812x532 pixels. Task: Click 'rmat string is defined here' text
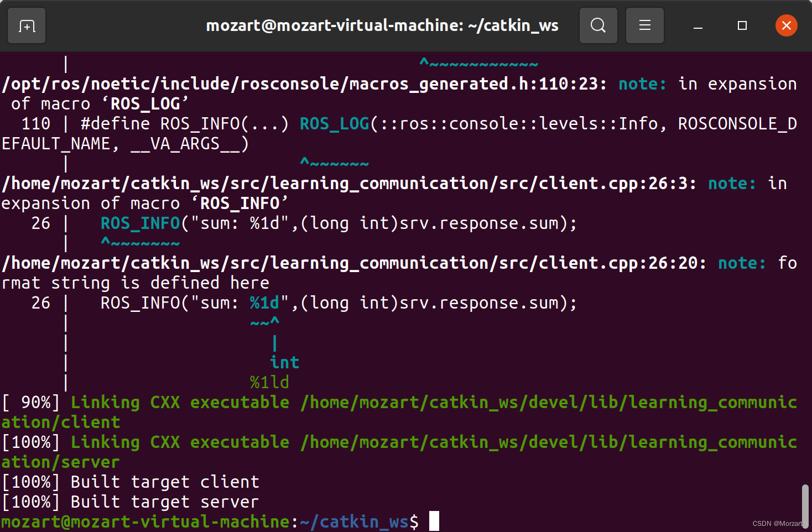136,283
